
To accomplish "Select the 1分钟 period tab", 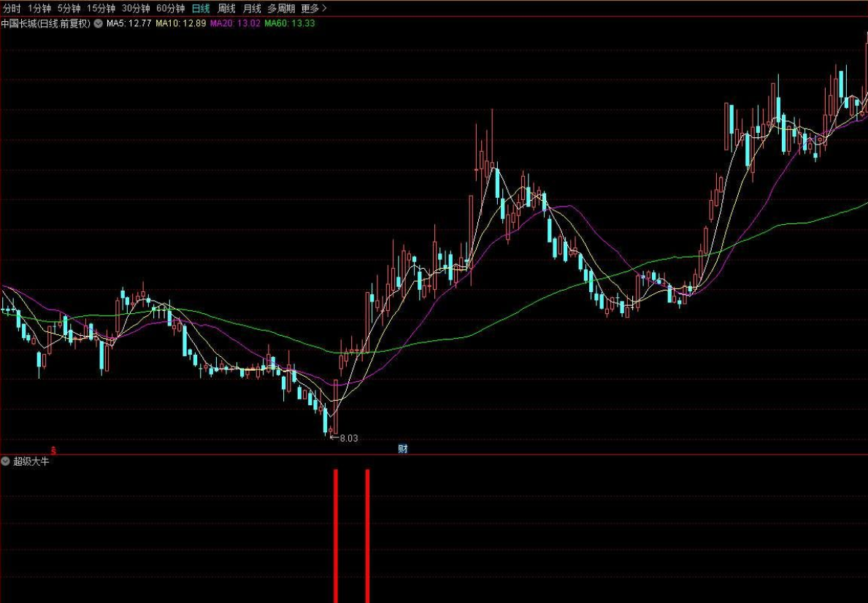I will 39,8.
